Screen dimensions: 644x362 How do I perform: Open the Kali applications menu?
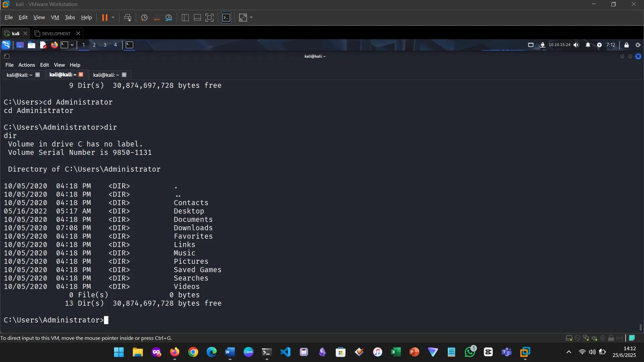point(6,45)
